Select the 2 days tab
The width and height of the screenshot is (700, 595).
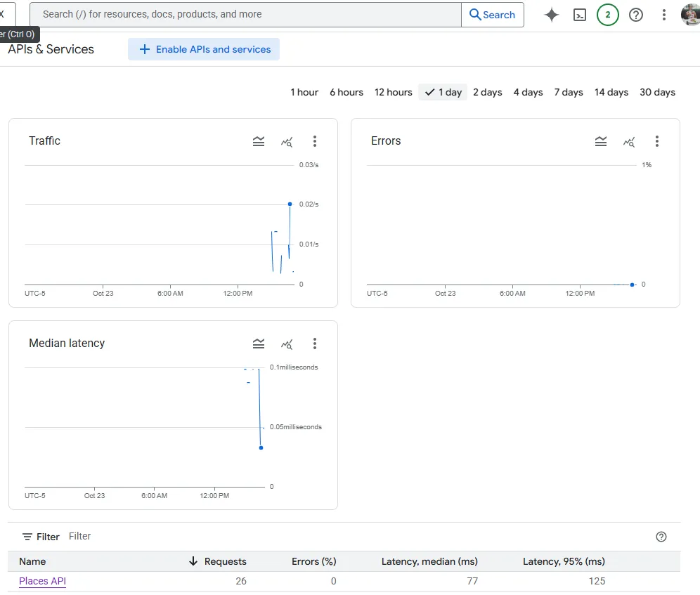487,92
